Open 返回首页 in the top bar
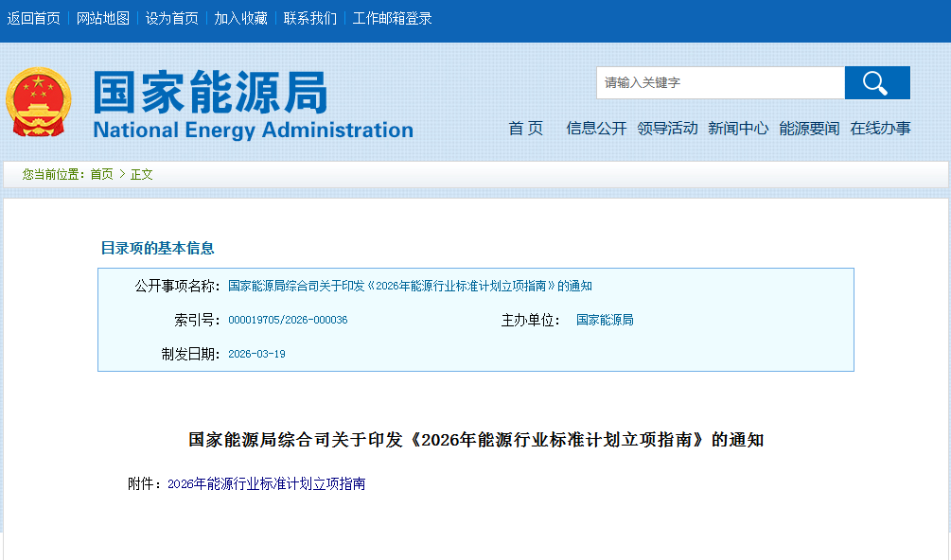951x560 pixels. (34, 19)
